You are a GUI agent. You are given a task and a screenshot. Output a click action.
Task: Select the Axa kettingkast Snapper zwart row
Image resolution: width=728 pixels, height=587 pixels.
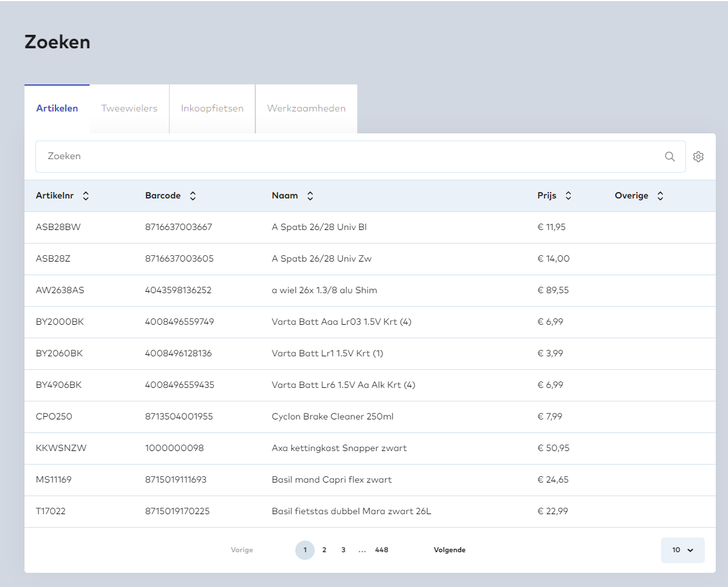(339, 448)
